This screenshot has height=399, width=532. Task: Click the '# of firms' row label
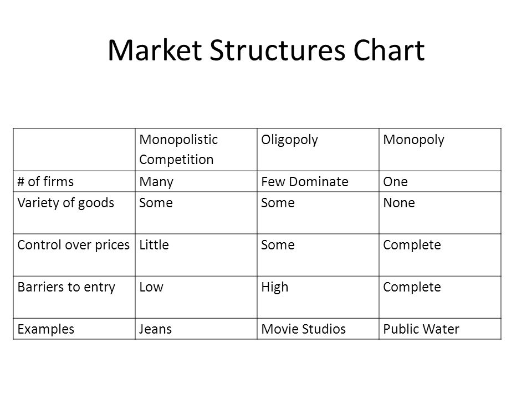click(x=45, y=182)
